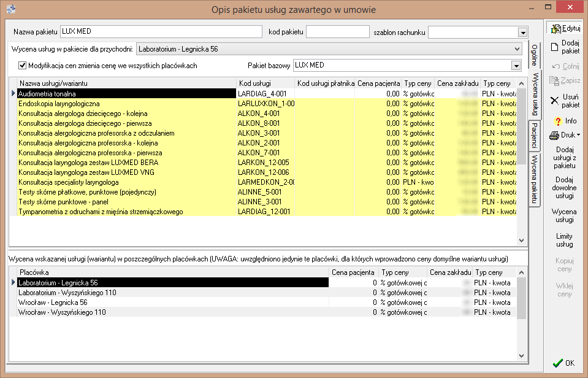Click the LARKON_12-005 service code cell
The image size is (588, 378).
265,163
